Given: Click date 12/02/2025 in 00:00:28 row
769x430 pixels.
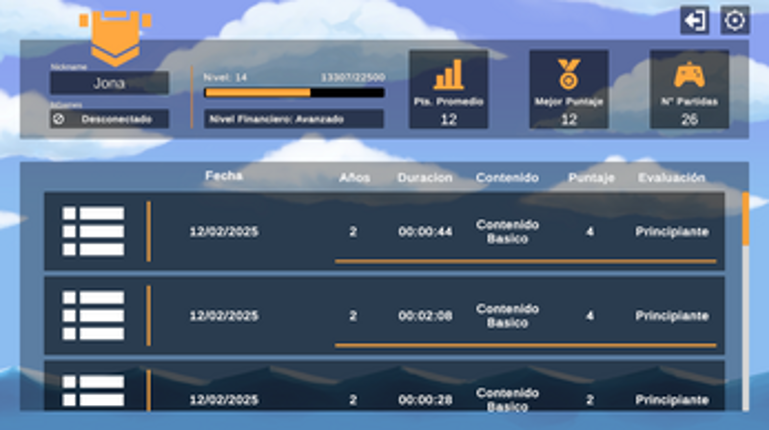Looking at the screenshot, I should (224, 400).
